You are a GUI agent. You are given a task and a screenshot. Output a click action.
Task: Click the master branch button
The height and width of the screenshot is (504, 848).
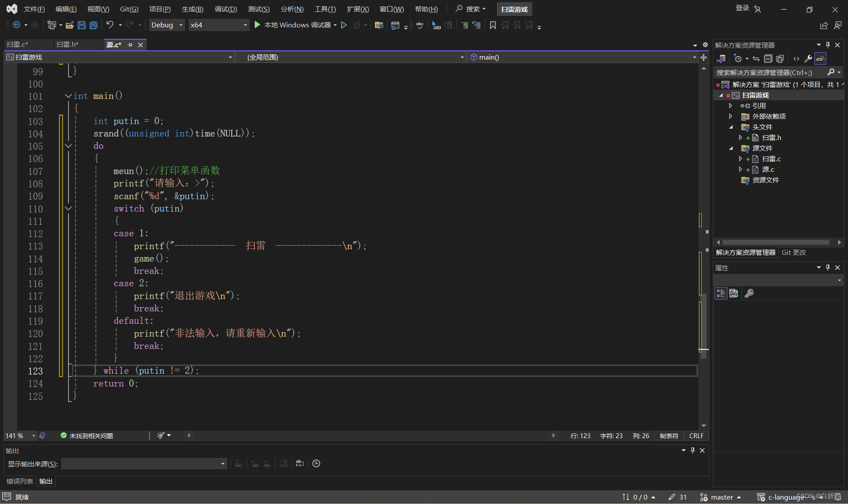[x=721, y=497]
